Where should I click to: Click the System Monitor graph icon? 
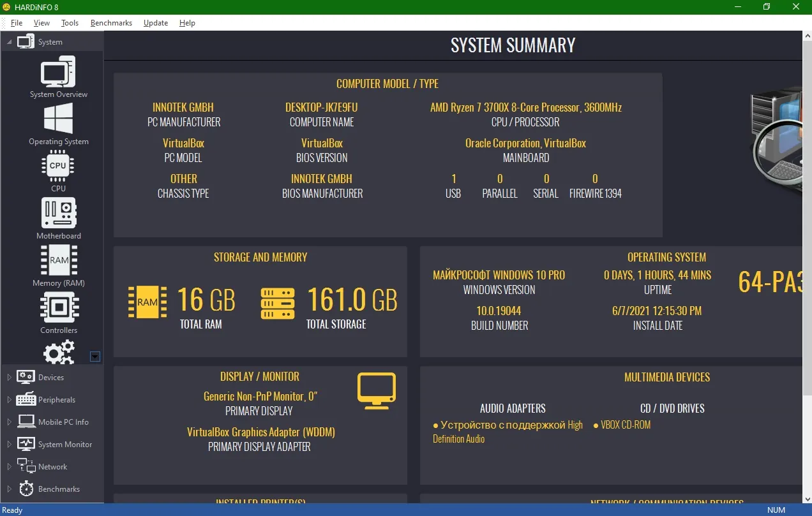[x=26, y=444]
